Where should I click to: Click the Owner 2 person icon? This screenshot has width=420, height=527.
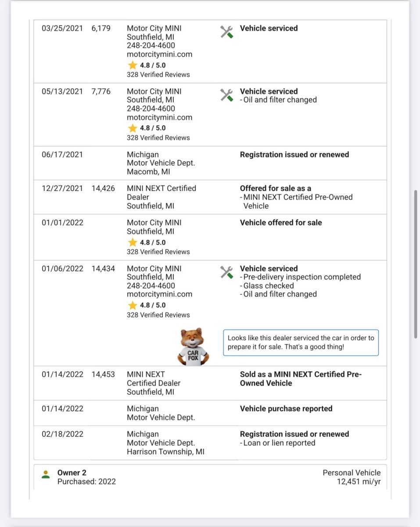click(x=46, y=475)
